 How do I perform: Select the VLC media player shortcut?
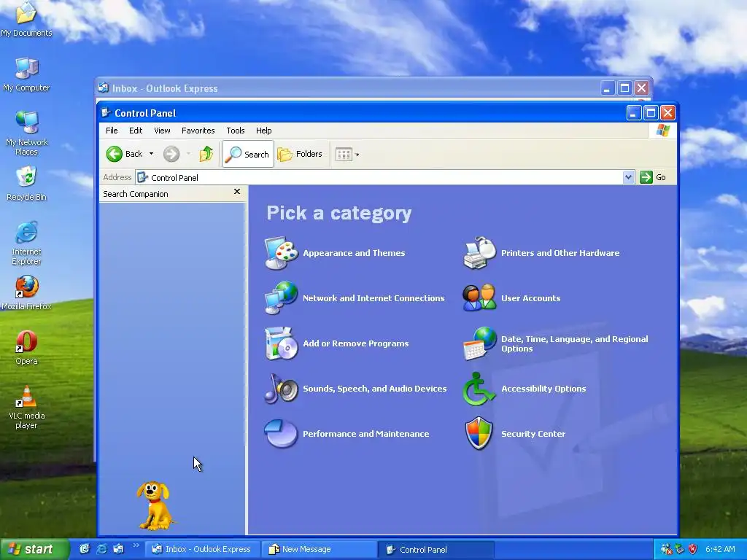26,408
